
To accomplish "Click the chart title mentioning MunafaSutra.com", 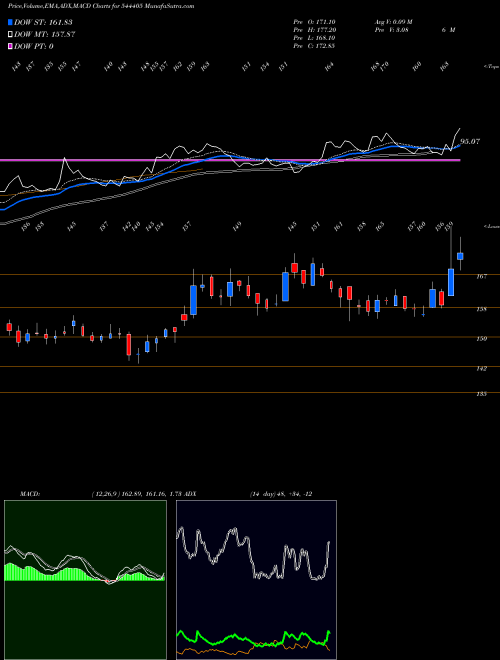I will coord(101,7).
